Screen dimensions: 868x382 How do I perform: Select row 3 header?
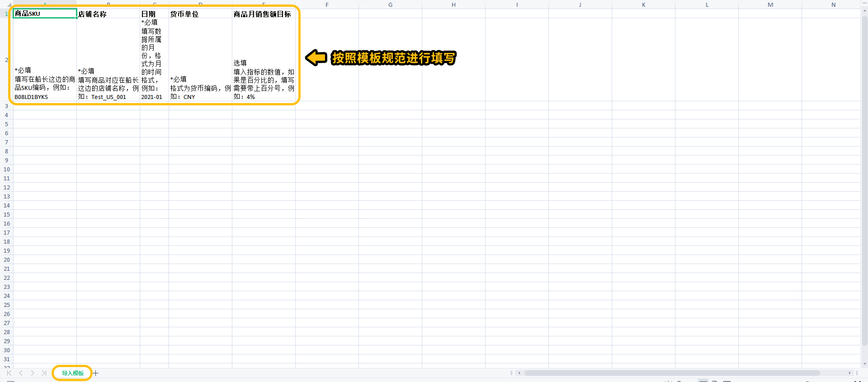[x=6, y=106]
